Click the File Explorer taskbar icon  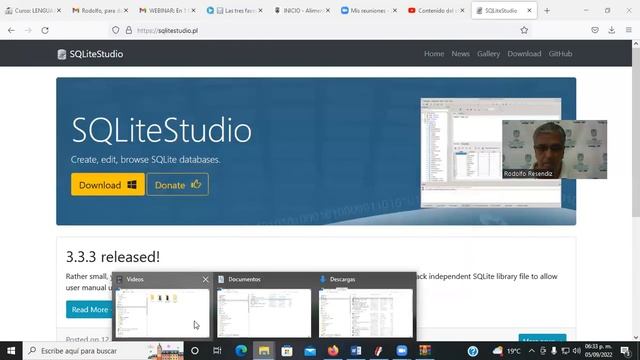tap(264, 351)
